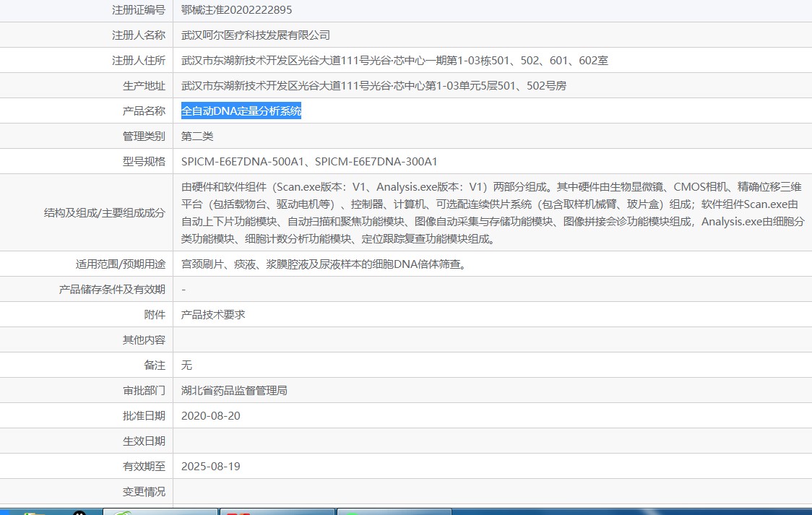Click the production address ending 501、502号房

point(374,86)
